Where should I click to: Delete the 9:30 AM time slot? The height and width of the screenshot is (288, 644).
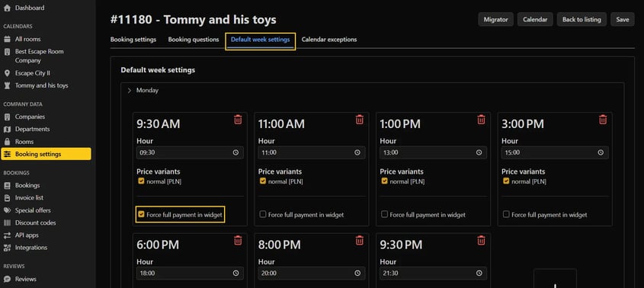[238, 120]
